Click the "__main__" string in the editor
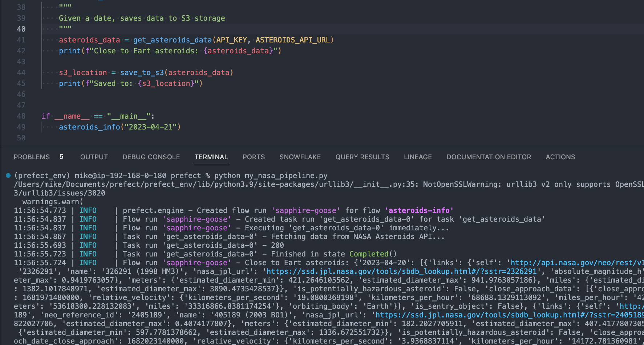Viewport: 644px width, 345px height. click(x=129, y=116)
